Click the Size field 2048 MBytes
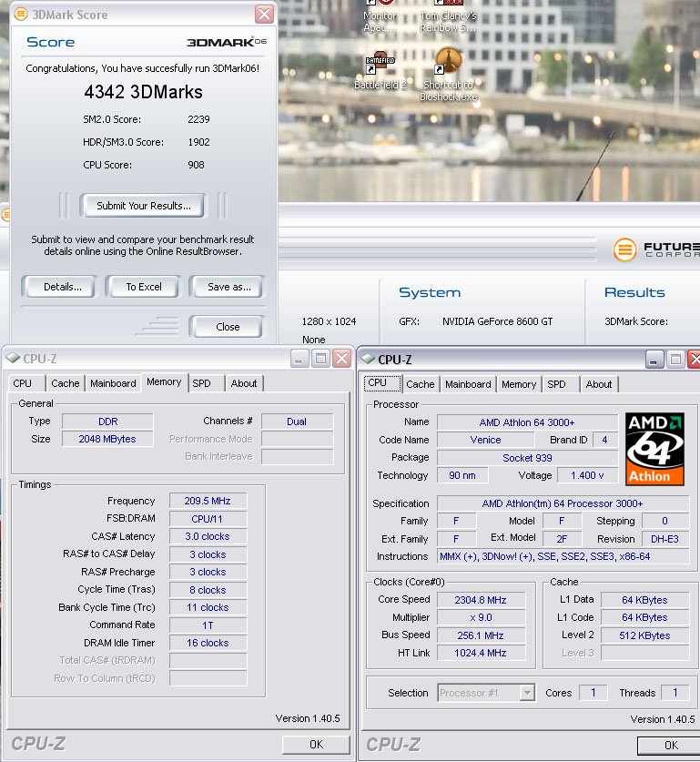Screen dimensions: 700x762 pos(107,439)
